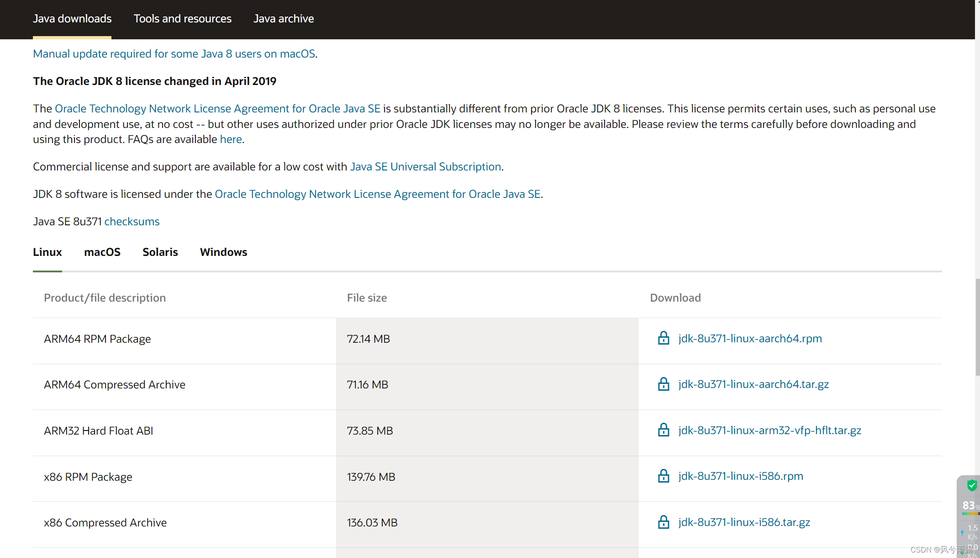This screenshot has width=980, height=558.
Task: Open the Tools and resources menu
Action: tap(182, 19)
